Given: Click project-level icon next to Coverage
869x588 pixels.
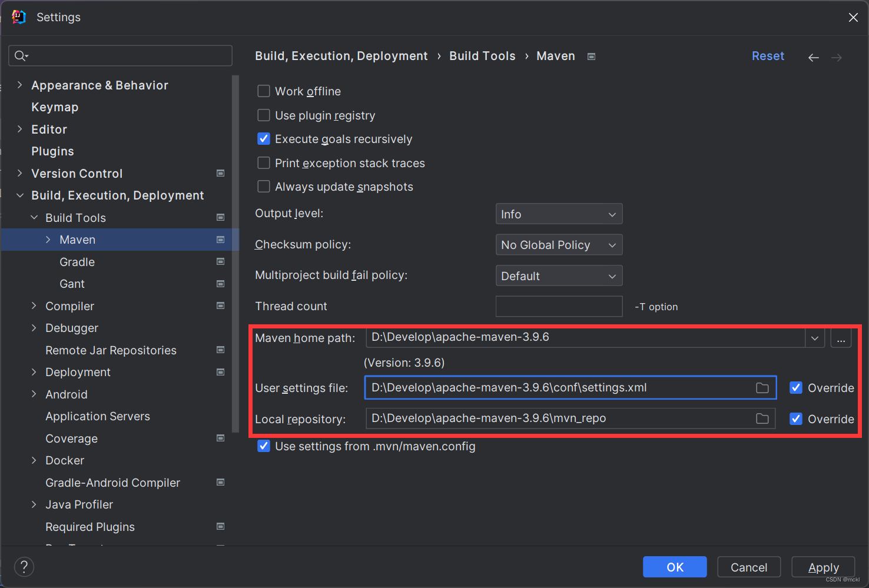Looking at the screenshot, I should pyautogui.click(x=221, y=438).
